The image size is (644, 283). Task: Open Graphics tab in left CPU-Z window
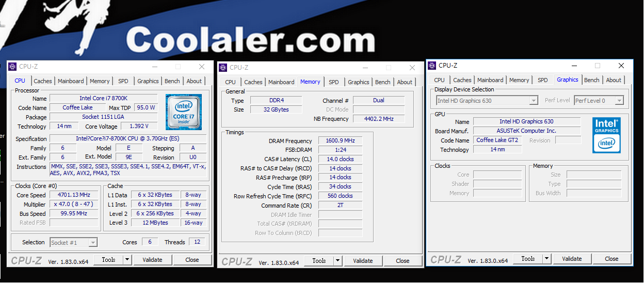(148, 81)
